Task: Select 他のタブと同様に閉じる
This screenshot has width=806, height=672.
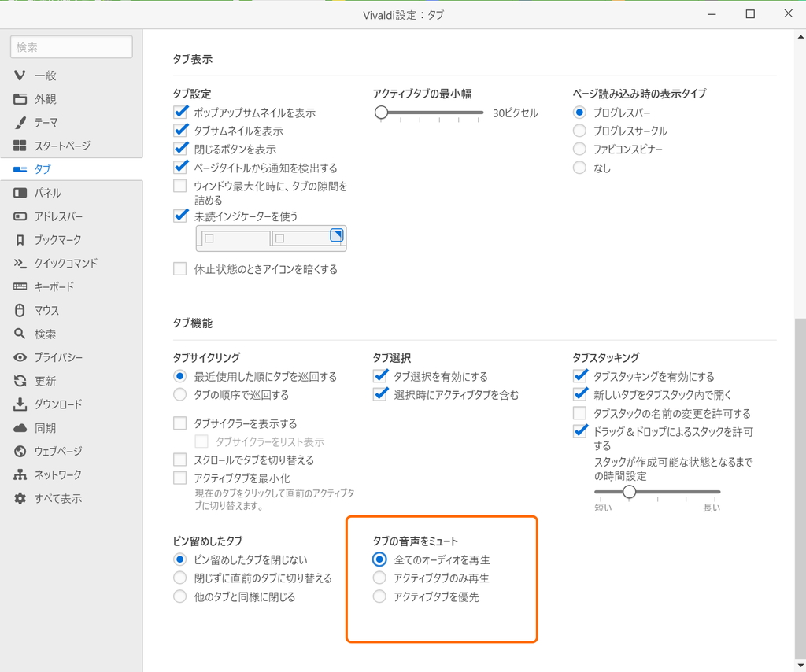Action: (180, 596)
